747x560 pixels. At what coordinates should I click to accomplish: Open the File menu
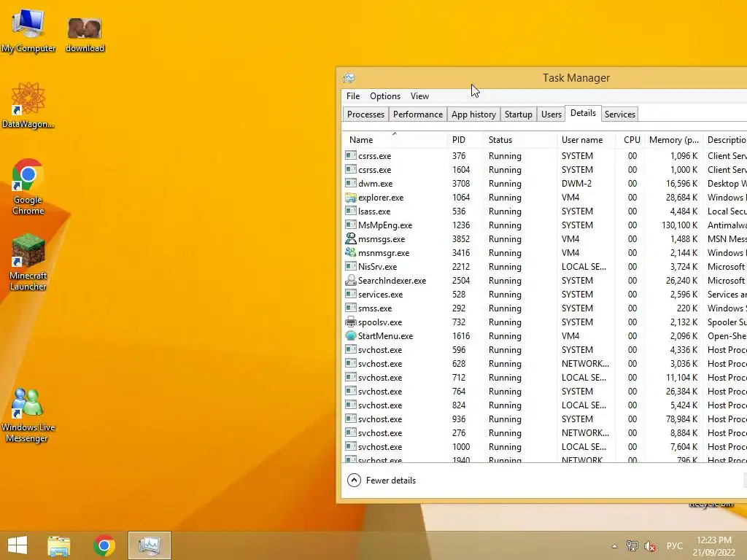pos(353,96)
